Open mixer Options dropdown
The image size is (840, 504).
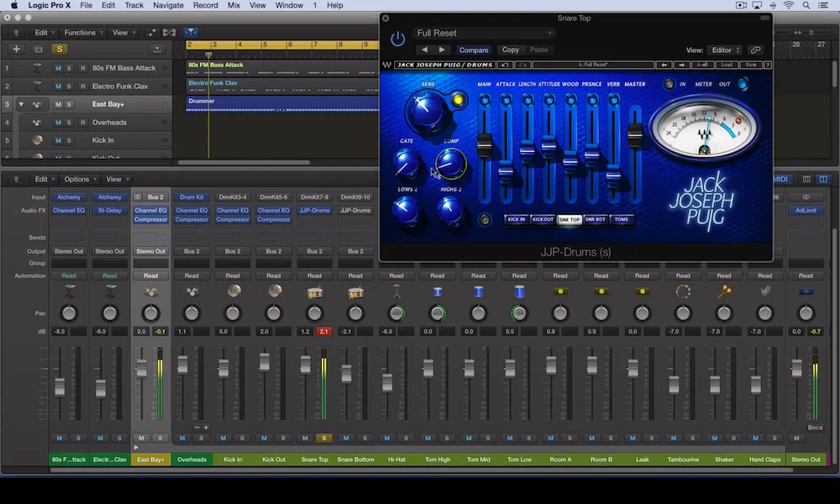pyautogui.click(x=81, y=180)
